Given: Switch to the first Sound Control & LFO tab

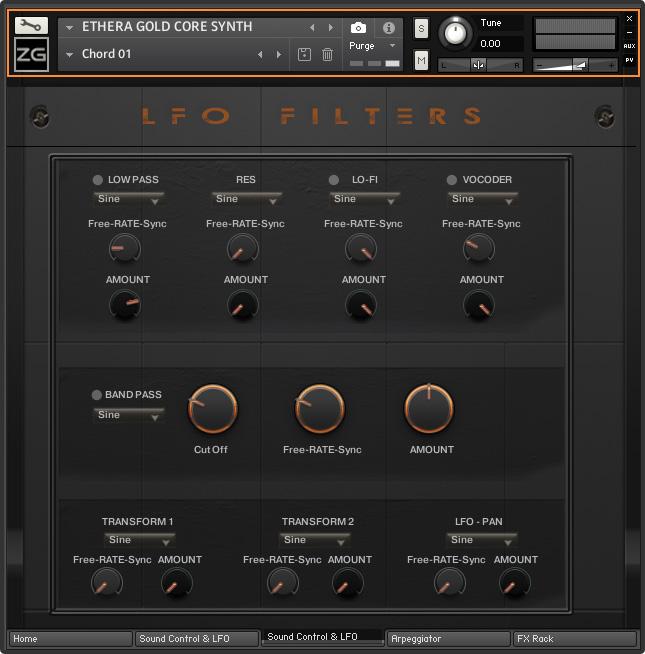Looking at the screenshot, I should [197, 639].
